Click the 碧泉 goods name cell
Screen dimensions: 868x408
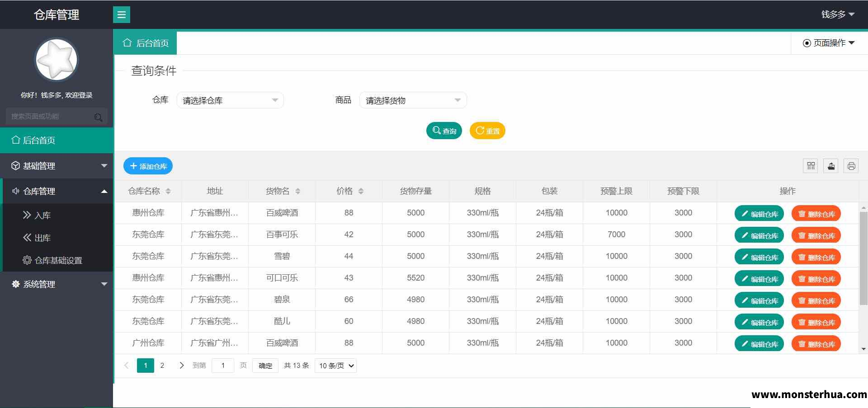(x=282, y=300)
